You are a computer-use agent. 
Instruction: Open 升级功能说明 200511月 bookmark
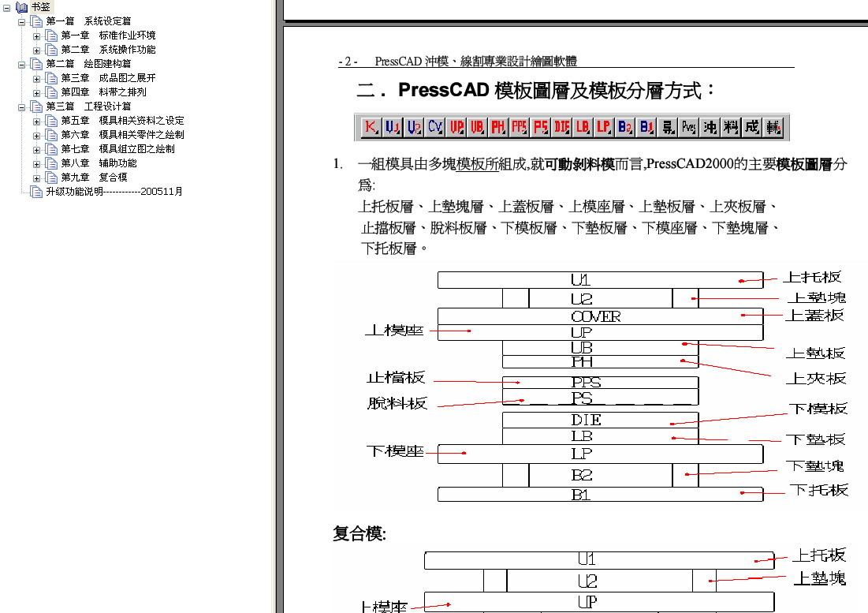click(x=114, y=192)
